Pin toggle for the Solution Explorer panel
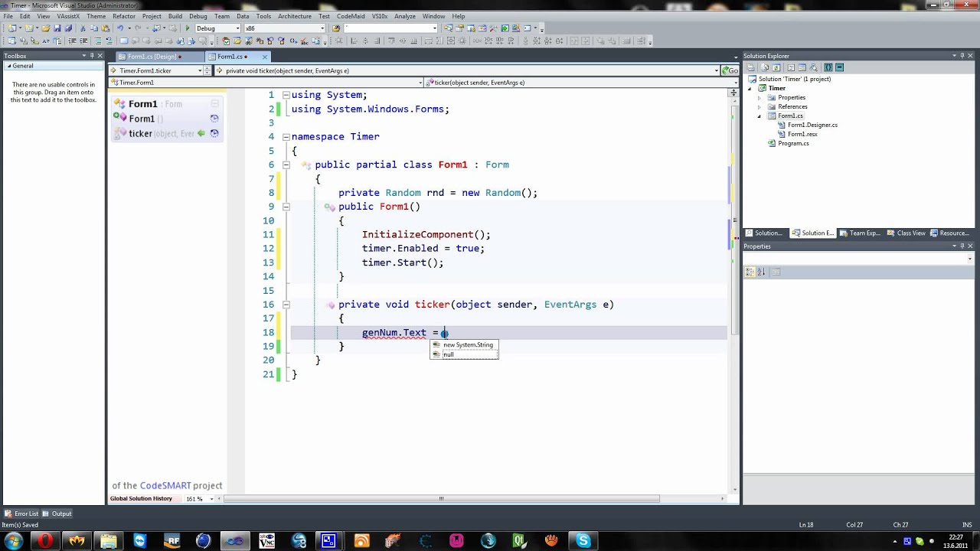 [962, 56]
